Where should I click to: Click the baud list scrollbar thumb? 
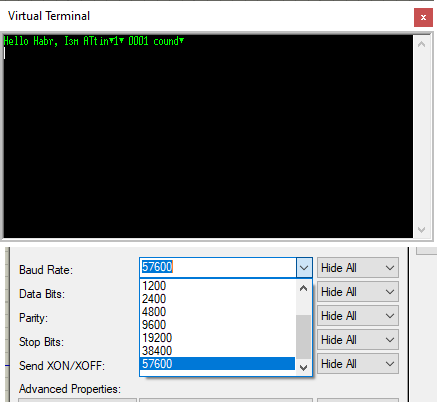[x=303, y=337]
